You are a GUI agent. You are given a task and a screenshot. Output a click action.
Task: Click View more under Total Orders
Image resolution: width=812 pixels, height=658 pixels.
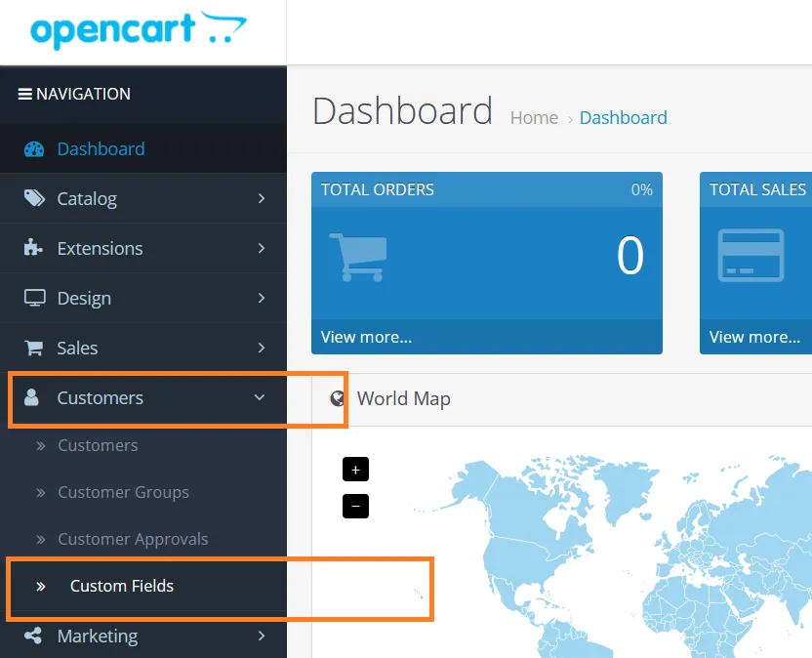coord(366,337)
